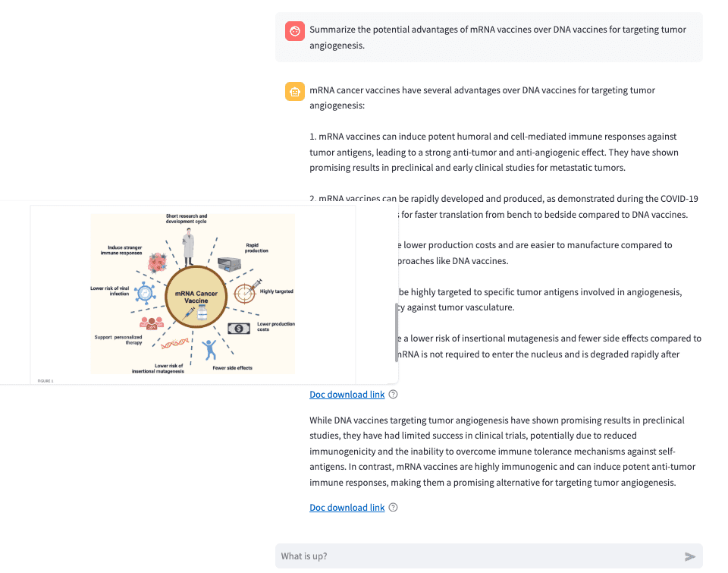Click the scrollbar on the image popup
Image resolution: width=728 pixels, height=573 pixels.
pyautogui.click(x=396, y=332)
